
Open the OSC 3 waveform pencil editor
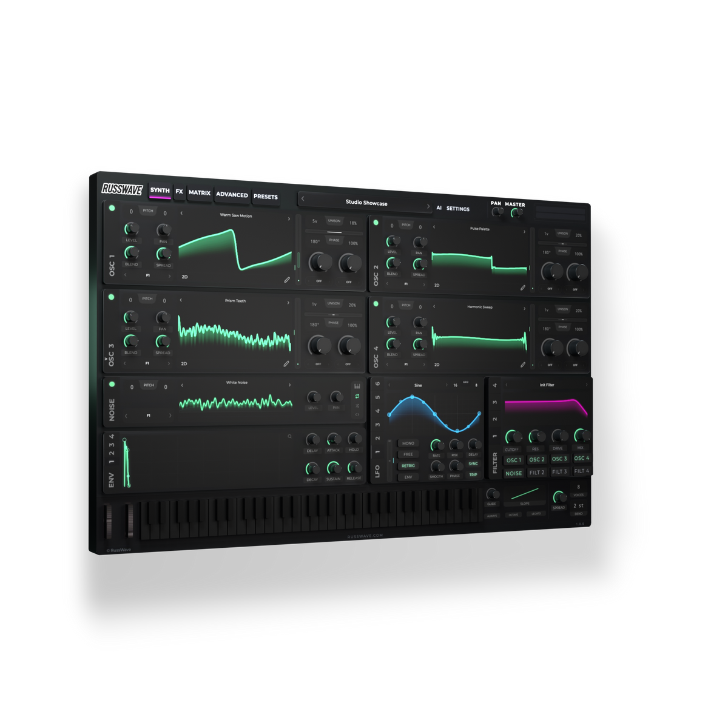(286, 363)
